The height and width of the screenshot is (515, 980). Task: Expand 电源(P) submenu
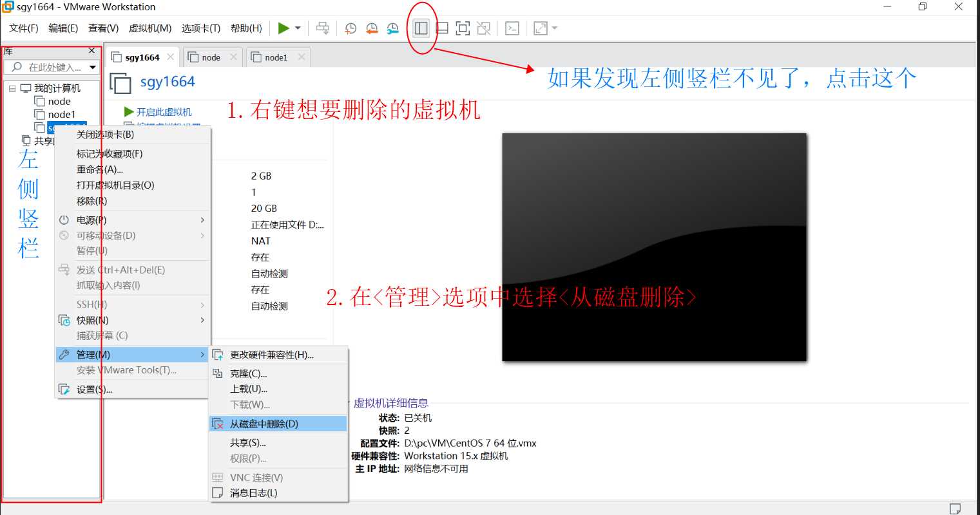pyautogui.click(x=133, y=220)
